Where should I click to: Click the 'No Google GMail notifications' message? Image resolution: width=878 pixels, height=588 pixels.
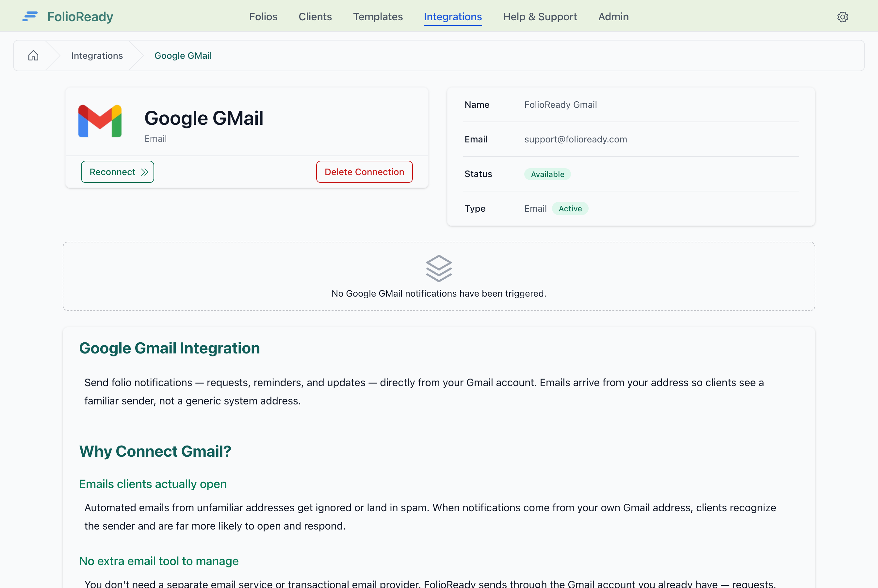point(439,293)
